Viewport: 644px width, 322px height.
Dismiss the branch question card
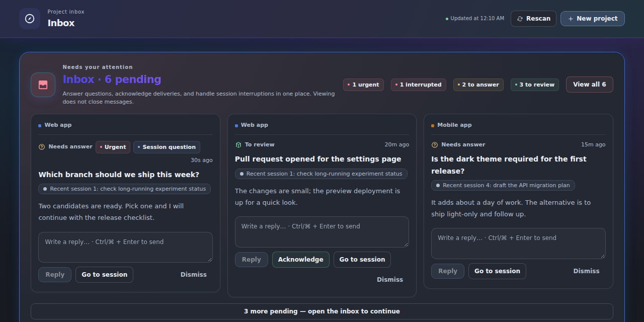coord(194,275)
